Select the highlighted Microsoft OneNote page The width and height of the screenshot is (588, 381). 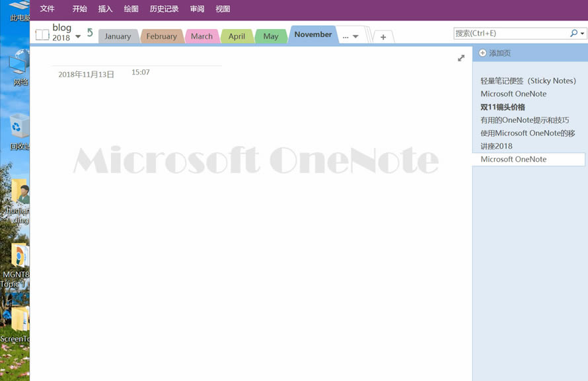click(x=529, y=159)
